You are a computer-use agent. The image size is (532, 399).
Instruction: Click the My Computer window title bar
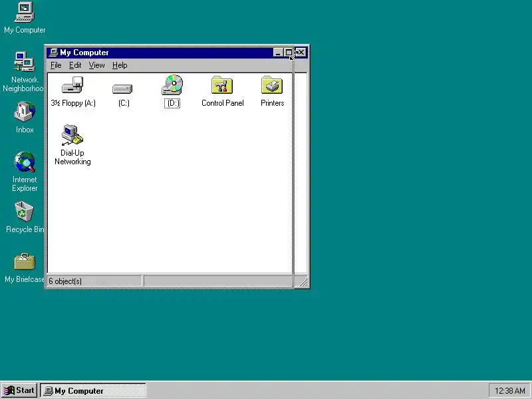click(x=176, y=53)
